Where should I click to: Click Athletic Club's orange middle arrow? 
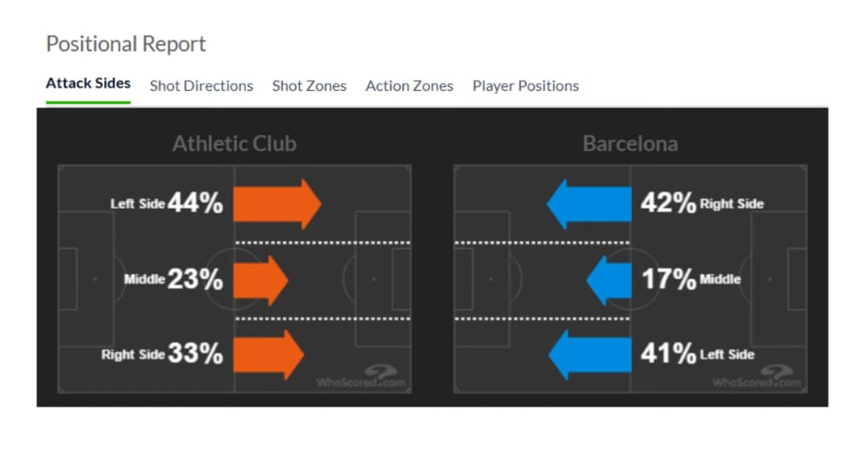(x=261, y=280)
